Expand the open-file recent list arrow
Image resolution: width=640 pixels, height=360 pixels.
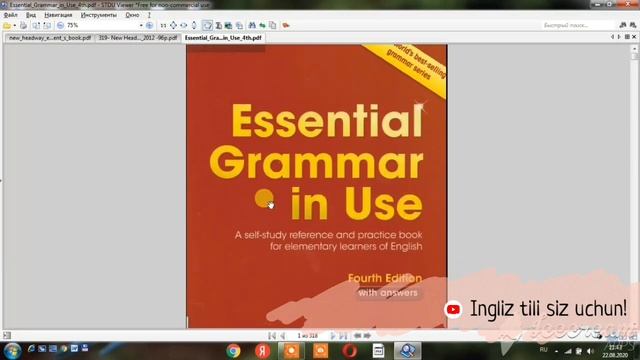click(x=15, y=26)
